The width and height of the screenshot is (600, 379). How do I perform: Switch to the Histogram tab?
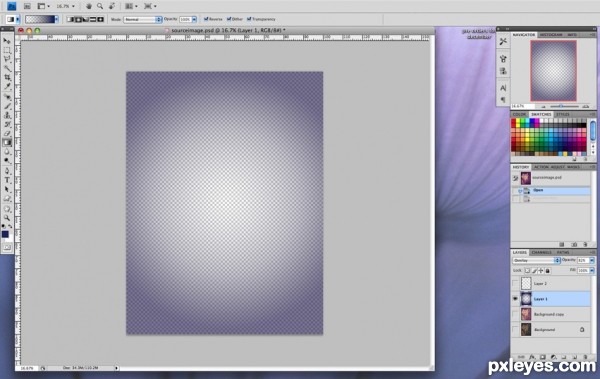pyautogui.click(x=551, y=35)
